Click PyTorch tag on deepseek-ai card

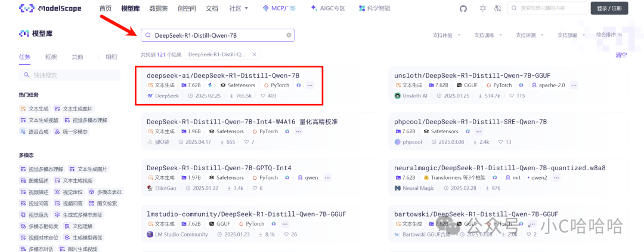pyautogui.click(x=277, y=85)
